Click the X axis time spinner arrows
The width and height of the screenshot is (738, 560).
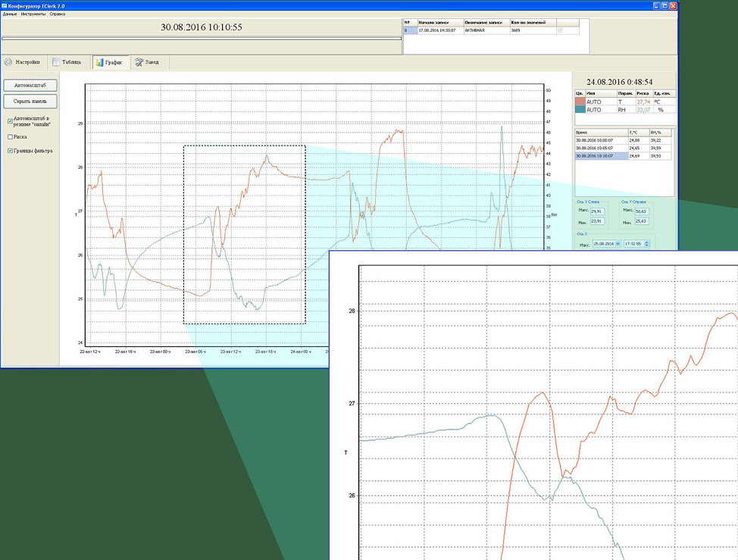click(x=648, y=244)
